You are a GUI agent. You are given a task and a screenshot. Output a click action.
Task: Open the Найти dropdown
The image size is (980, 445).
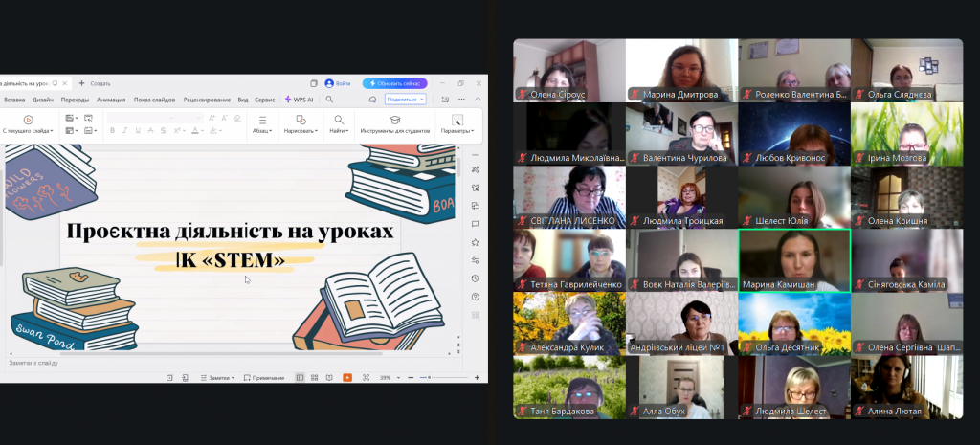[339, 130]
